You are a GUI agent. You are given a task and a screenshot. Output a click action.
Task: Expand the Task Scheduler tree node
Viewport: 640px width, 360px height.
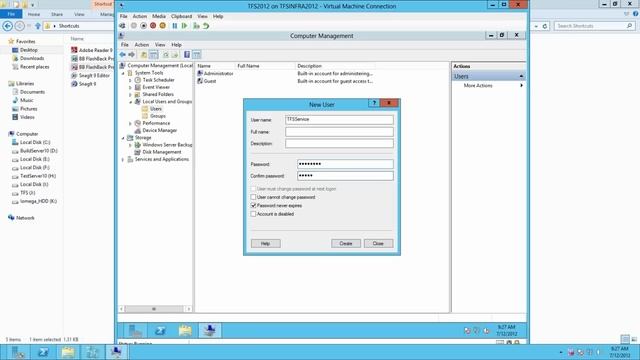131,80
